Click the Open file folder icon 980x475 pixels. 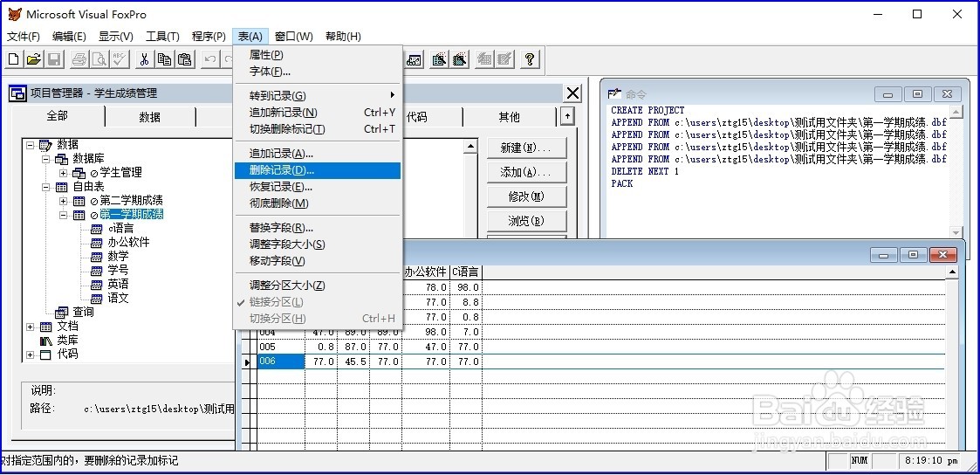click(34, 59)
